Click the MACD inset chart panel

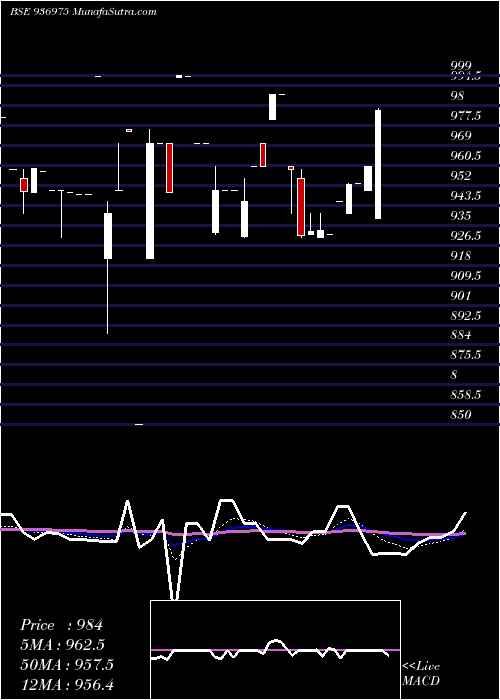pyautogui.click(x=275, y=650)
